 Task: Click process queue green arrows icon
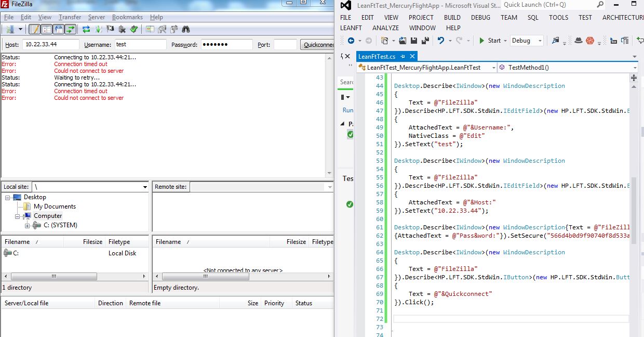(x=98, y=29)
